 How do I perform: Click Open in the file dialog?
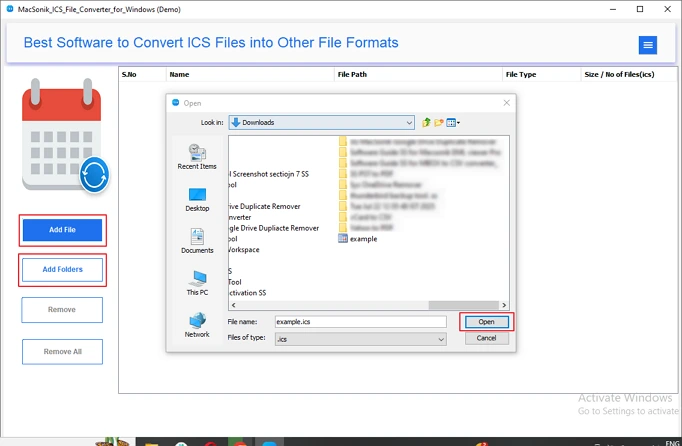[x=486, y=322]
